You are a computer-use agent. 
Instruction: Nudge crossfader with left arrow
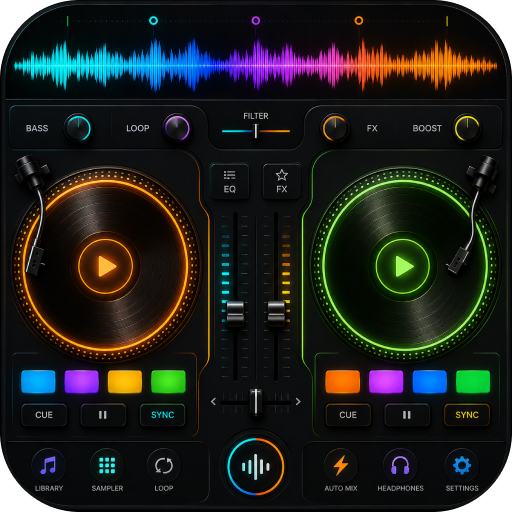coord(213,402)
